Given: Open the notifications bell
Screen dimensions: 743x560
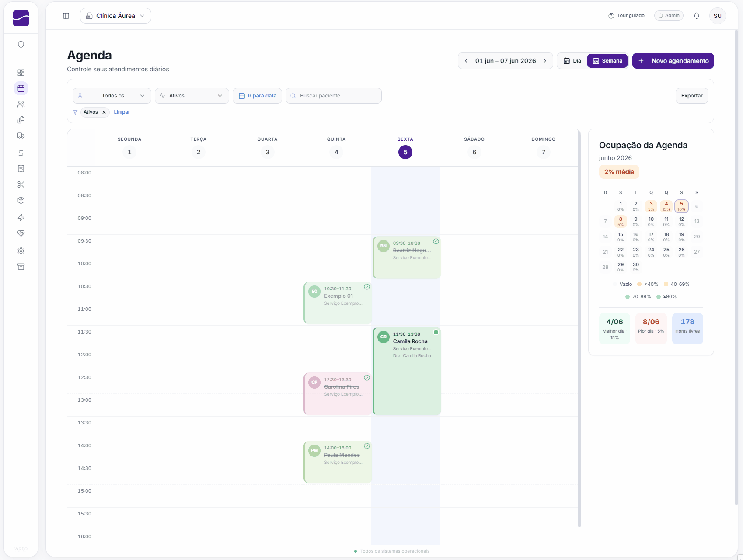Looking at the screenshot, I should pyautogui.click(x=697, y=16).
